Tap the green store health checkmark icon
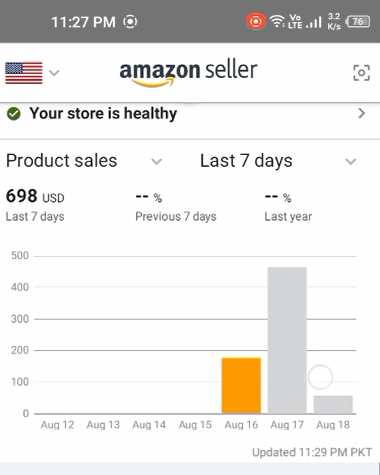 [14, 114]
